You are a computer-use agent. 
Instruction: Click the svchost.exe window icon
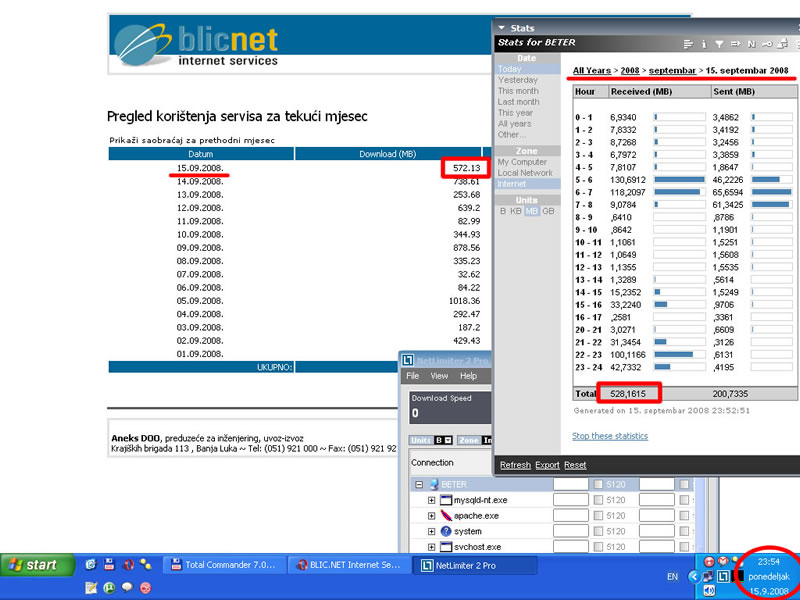(x=446, y=547)
